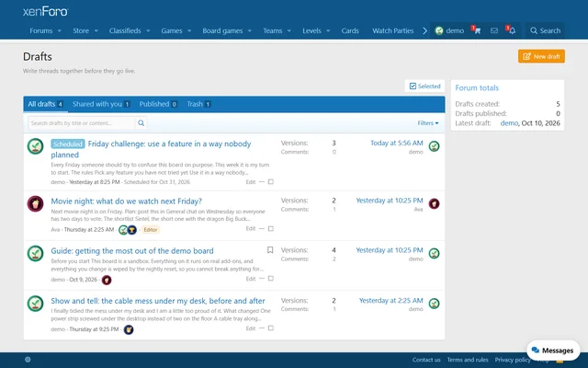Click author avatar beside Guide draft
Viewport: 588px width, 368px height.
point(35,254)
